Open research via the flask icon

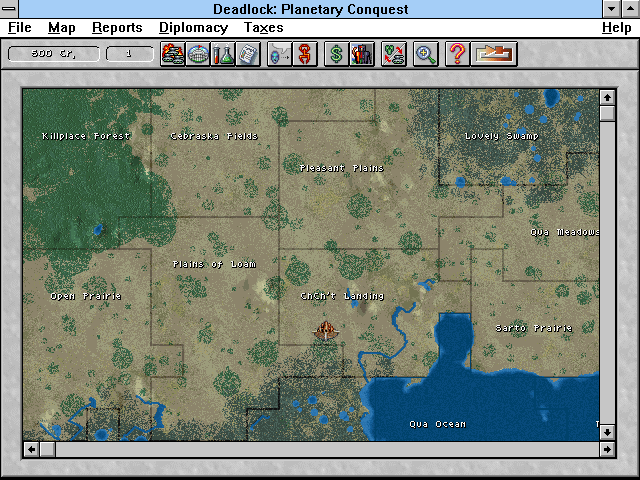click(x=222, y=54)
